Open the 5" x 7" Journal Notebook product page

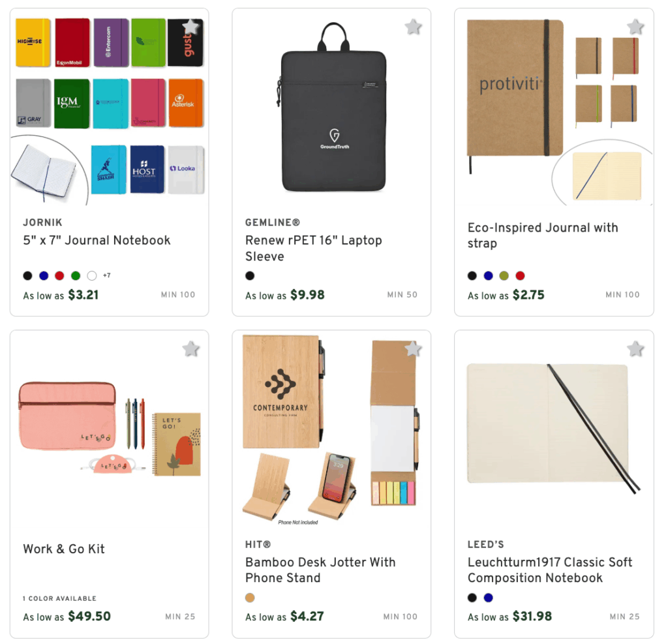point(95,240)
